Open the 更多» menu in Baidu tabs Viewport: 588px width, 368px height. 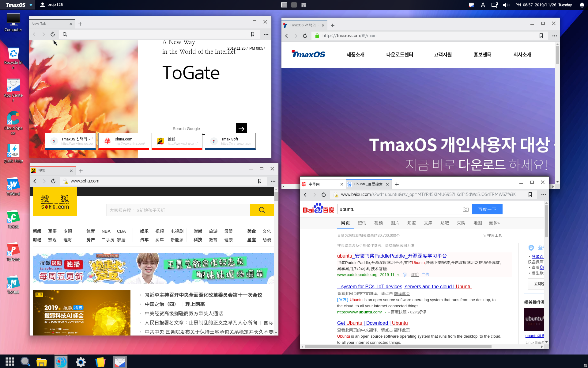pos(494,223)
